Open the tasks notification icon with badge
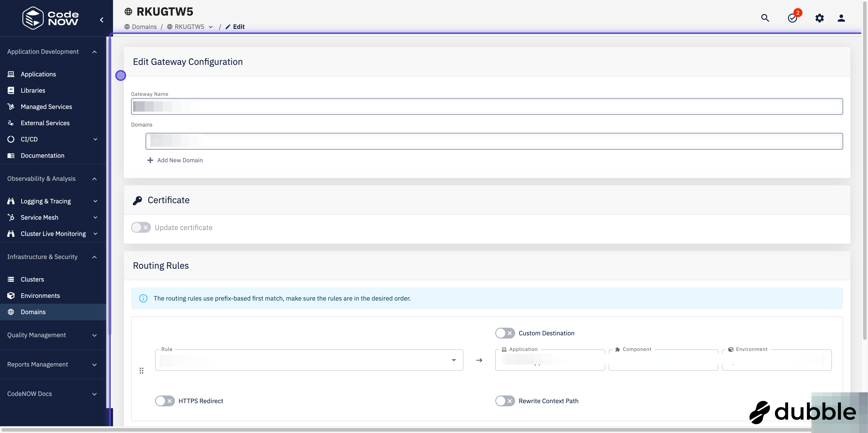Viewport: 868px width, 433px height. click(793, 18)
